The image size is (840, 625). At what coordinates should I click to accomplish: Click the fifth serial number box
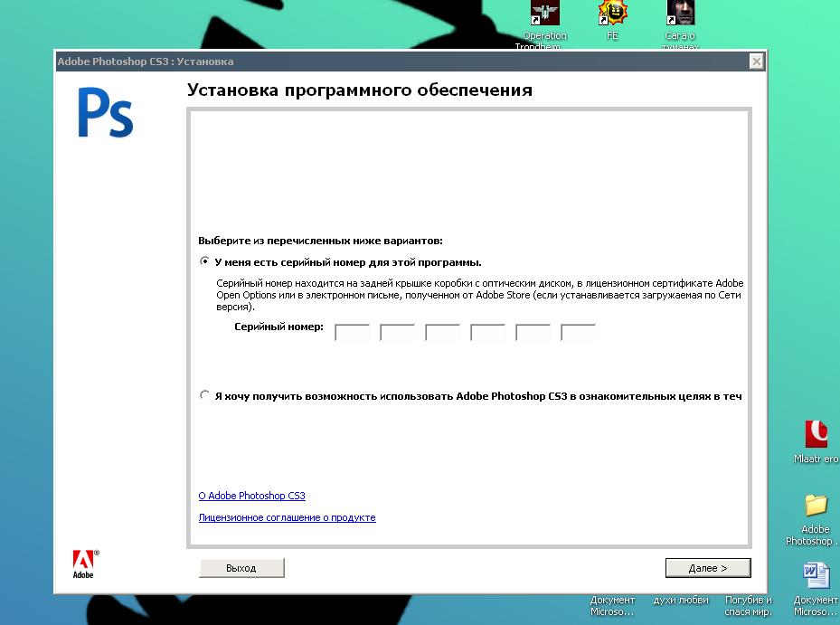click(x=533, y=332)
